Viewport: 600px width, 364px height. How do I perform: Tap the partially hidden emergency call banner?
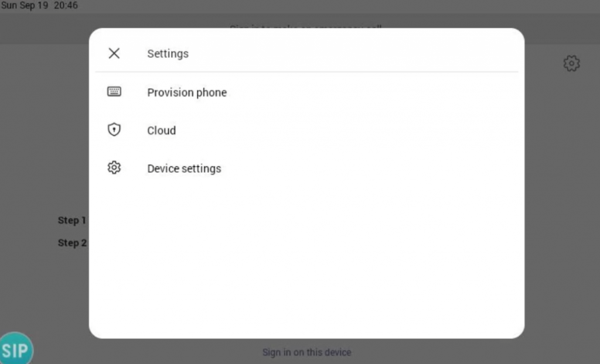tap(306, 26)
